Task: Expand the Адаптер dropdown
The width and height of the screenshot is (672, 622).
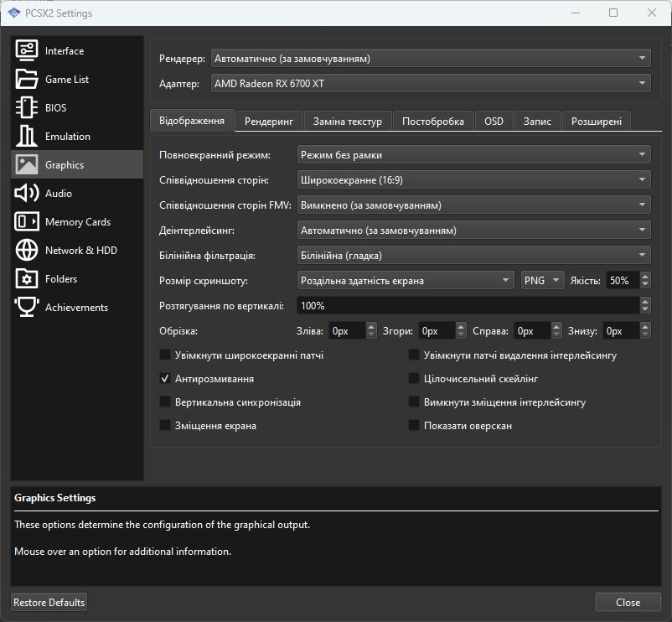Action: (x=431, y=83)
